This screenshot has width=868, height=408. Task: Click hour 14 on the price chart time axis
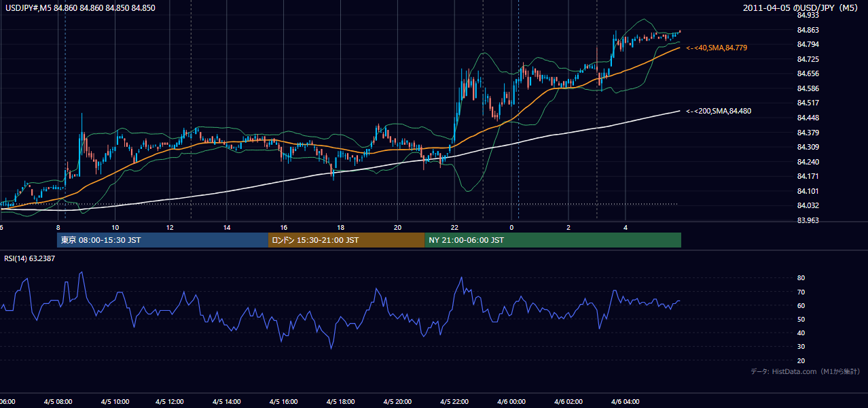227,228
